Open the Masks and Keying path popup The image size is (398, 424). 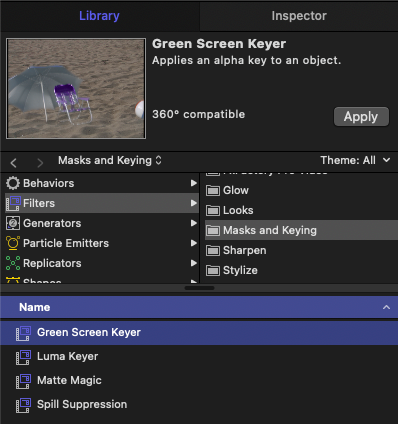coord(110,160)
